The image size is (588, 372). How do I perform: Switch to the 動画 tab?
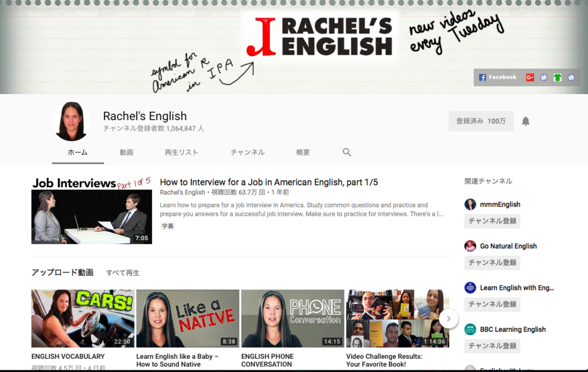(126, 152)
